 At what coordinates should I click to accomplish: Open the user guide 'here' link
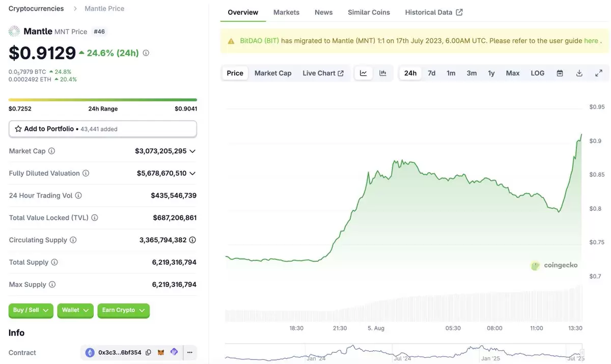(591, 41)
